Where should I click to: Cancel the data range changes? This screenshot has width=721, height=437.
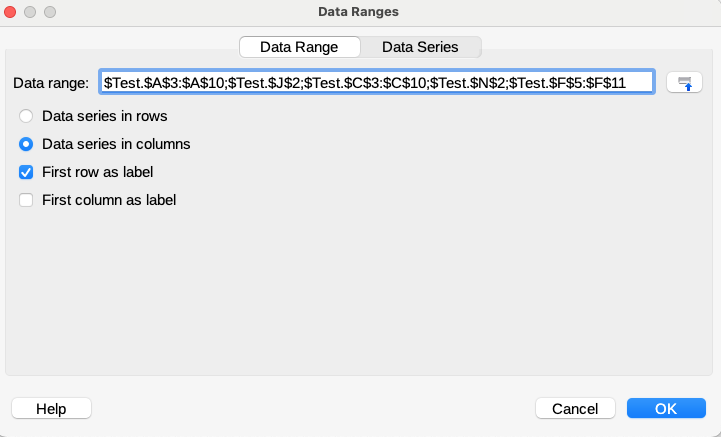pyautogui.click(x=575, y=408)
